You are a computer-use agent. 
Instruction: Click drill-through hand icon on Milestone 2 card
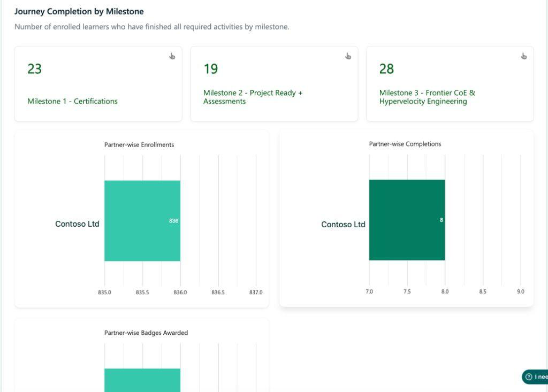pos(348,56)
